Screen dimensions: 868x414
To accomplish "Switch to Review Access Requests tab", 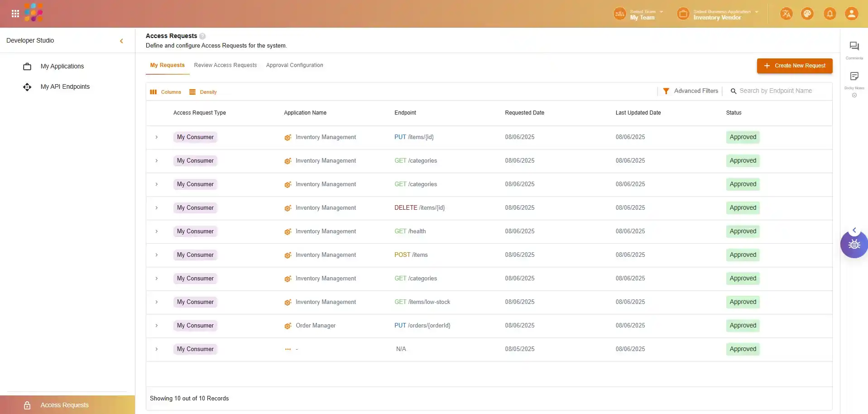I will pyautogui.click(x=225, y=65).
